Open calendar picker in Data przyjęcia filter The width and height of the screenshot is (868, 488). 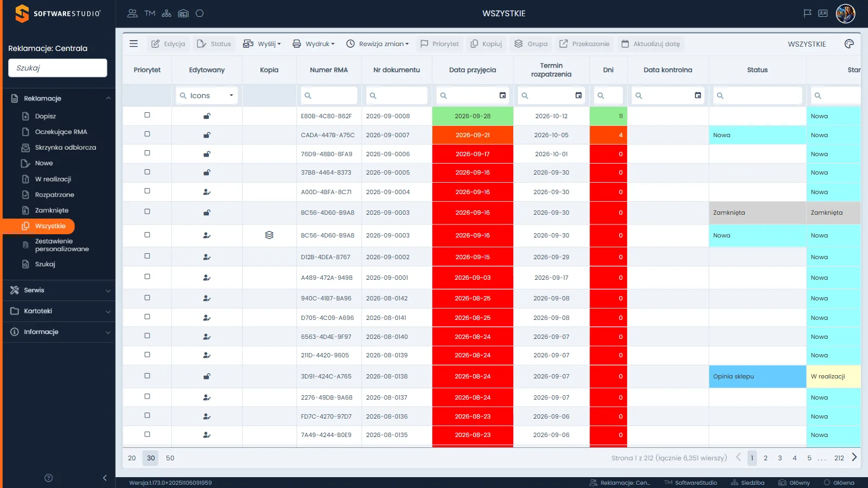(x=502, y=95)
